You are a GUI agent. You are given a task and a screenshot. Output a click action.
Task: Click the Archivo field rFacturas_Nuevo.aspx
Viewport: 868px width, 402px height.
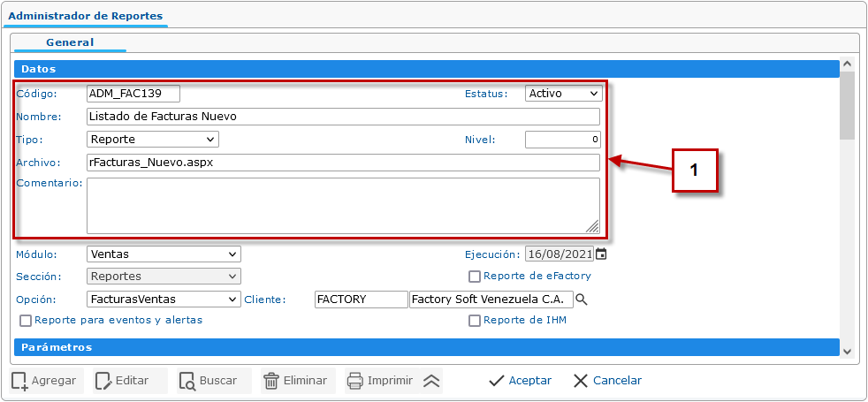[343, 163]
